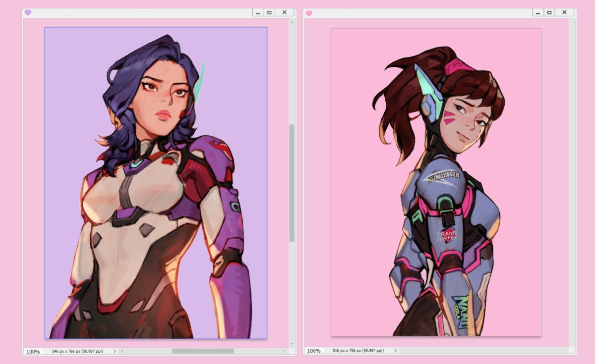Click the down arrow of left window's vertical scrollbar
Screen dimensions: 595x364
(292, 343)
